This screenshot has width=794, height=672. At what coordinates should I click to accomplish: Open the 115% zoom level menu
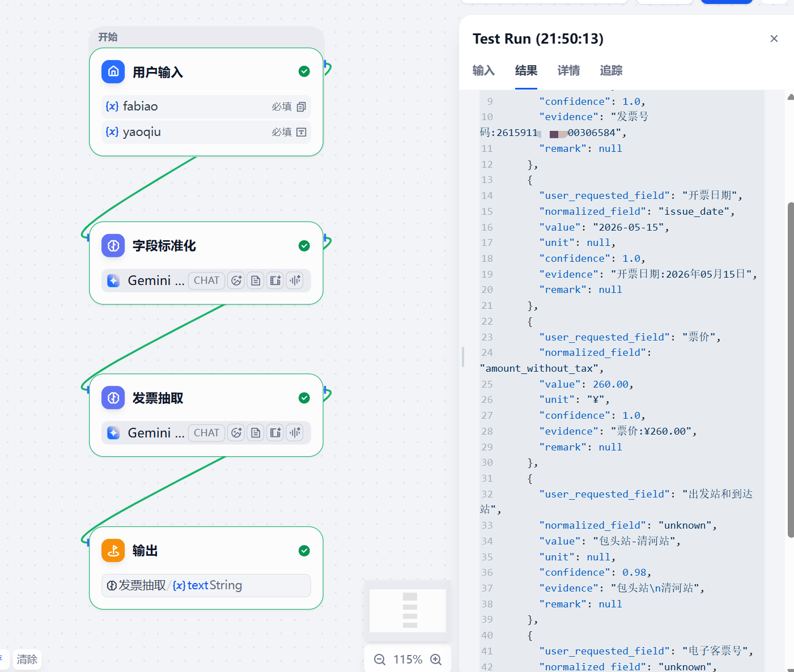408,660
